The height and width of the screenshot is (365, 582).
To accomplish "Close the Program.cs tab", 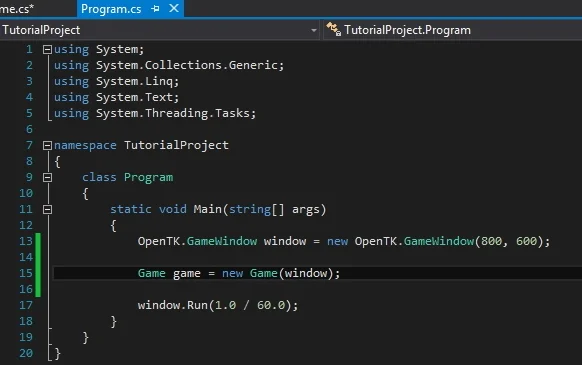I will [x=174, y=8].
